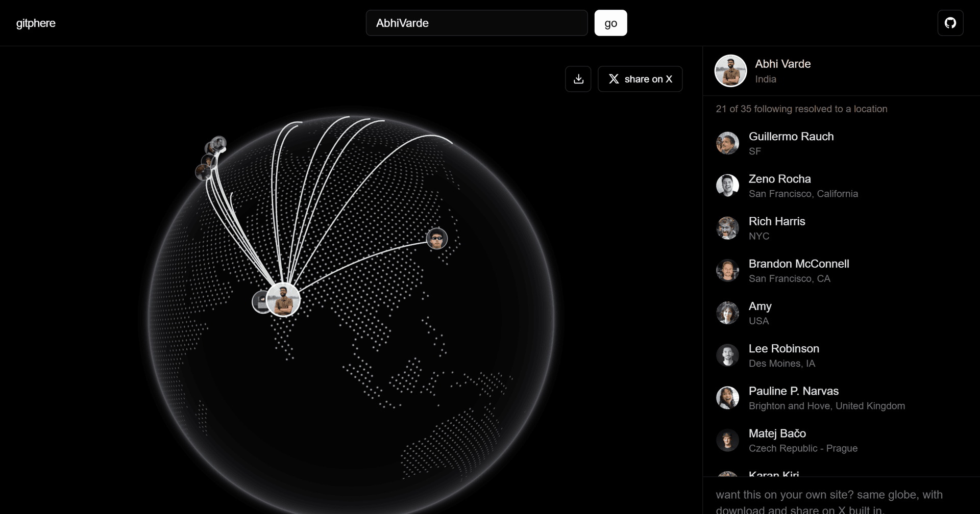Download the globe image
The image size is (980, 514).
tap(578, 79)
